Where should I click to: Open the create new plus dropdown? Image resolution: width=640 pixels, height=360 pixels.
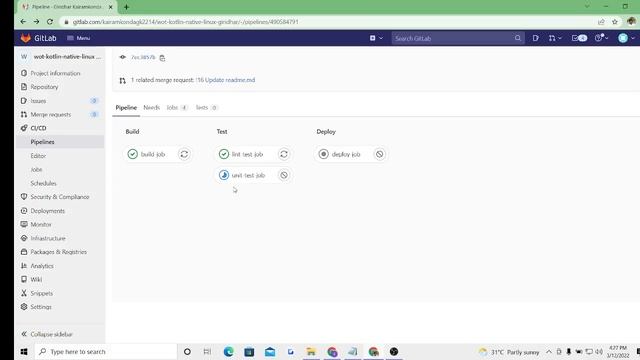(x=376, y=38)
